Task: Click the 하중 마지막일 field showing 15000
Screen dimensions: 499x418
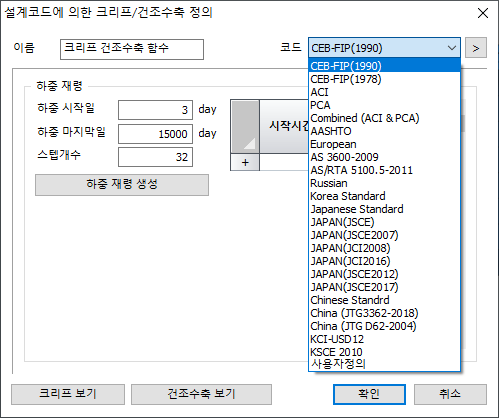Action: click(155, 134)
